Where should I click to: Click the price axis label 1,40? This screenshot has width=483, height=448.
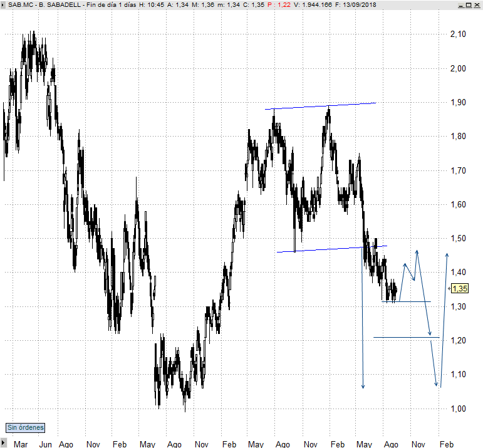459,272
